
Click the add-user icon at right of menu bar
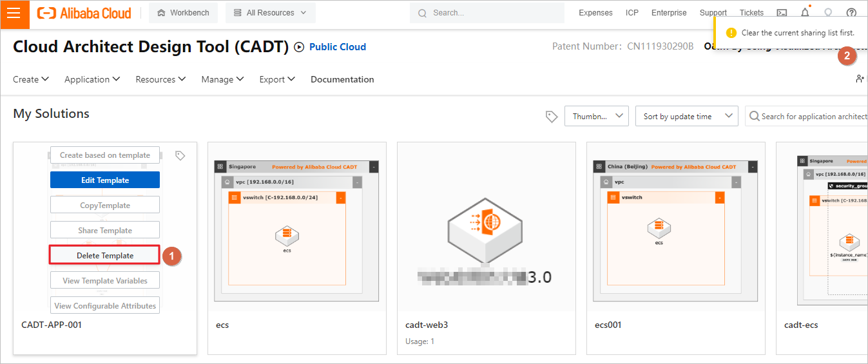861,79
